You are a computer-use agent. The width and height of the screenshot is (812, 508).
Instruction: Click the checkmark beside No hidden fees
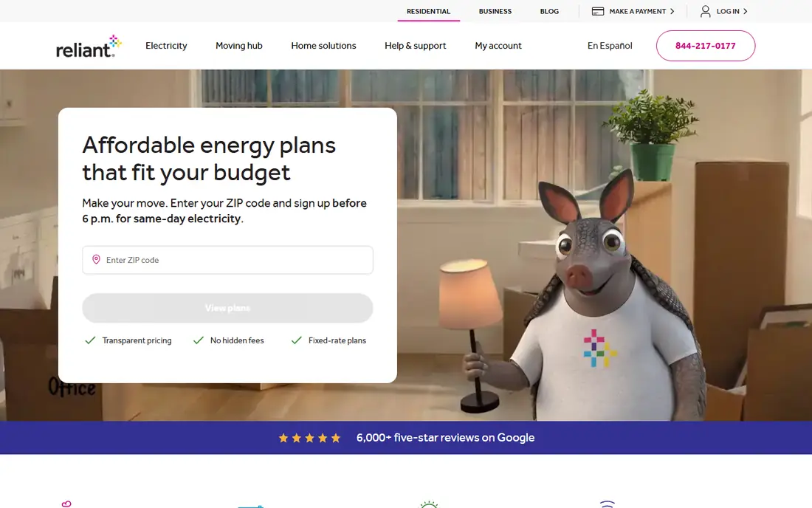[x=199, y=340]
